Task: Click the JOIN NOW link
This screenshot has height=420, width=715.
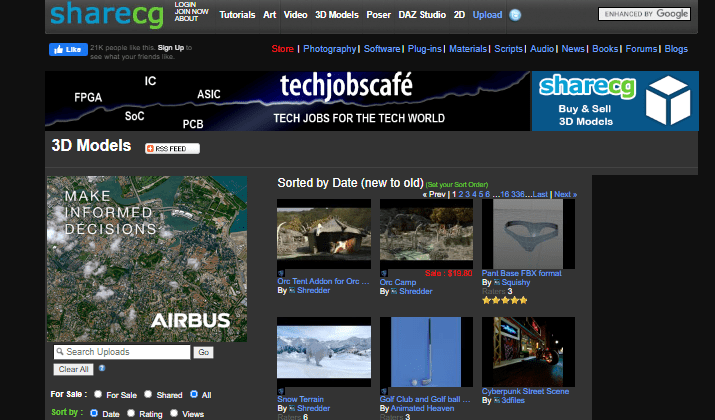Action: coord(192,11)
